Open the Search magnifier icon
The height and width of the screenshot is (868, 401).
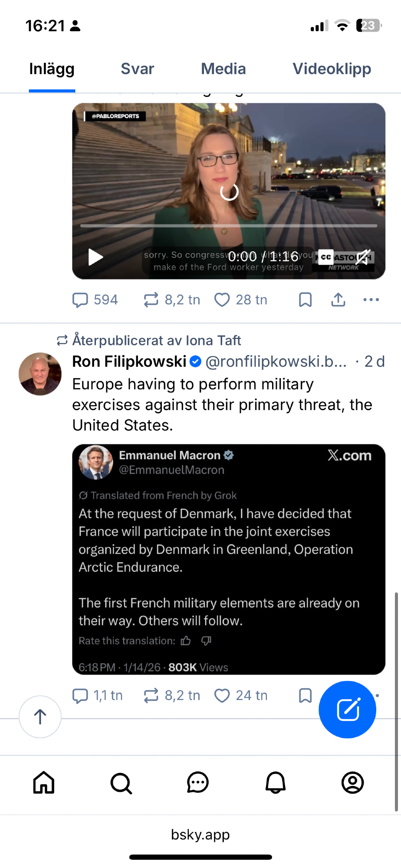coord(121,783)
